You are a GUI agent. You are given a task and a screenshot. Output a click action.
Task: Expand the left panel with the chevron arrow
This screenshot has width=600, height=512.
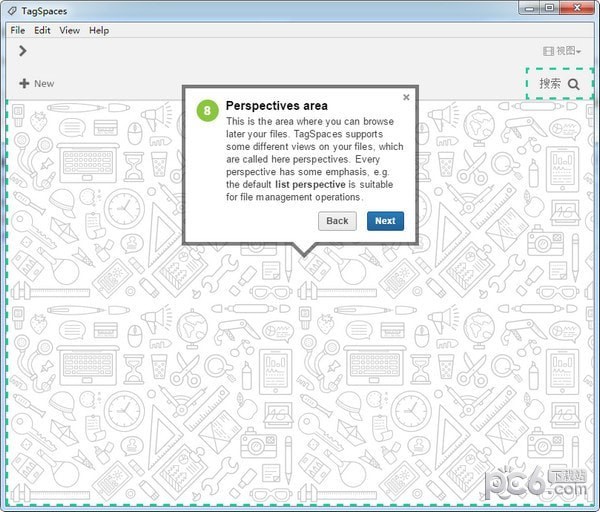[x=22, y=51]
